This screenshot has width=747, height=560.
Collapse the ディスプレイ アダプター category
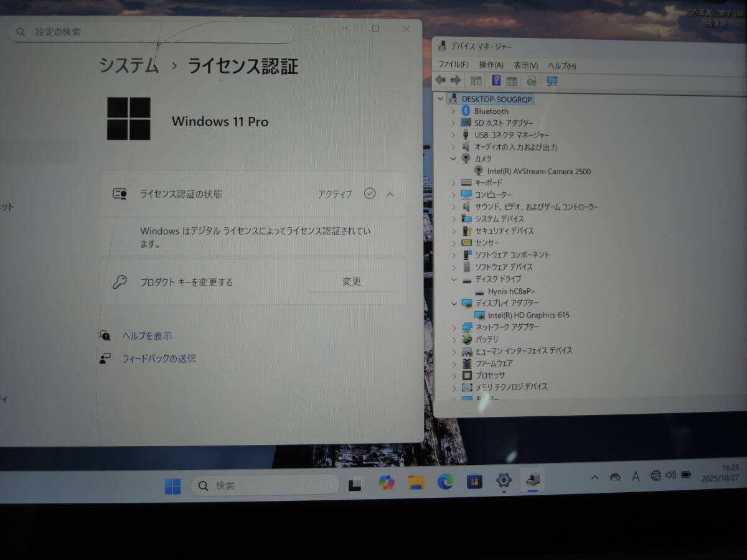point(453,303)
